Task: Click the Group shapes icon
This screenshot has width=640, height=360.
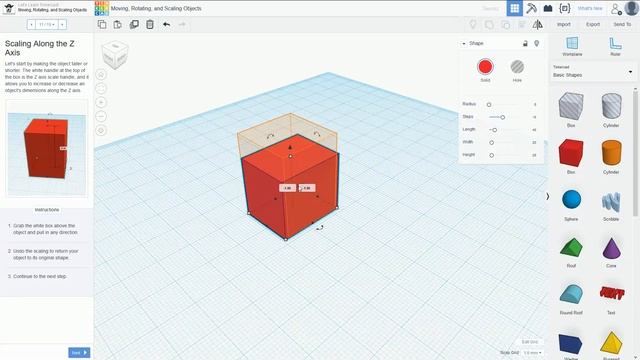Action: (x=489, y=24)
